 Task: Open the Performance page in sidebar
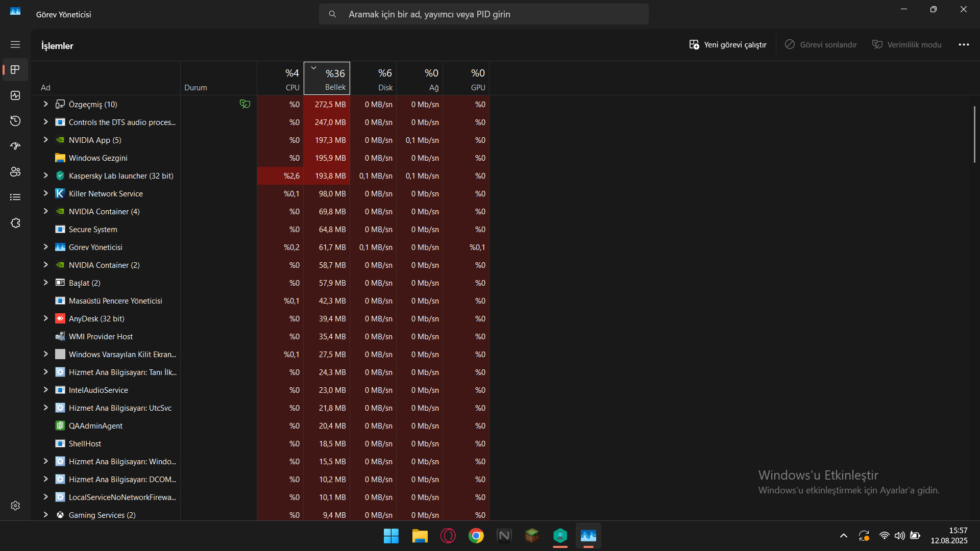tap(15, 95)
